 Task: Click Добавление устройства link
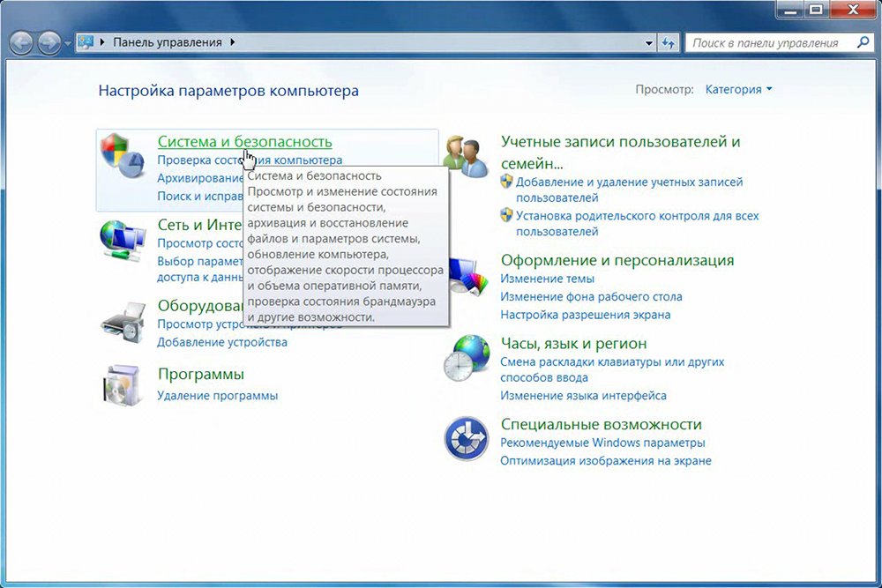click(222, 342)
